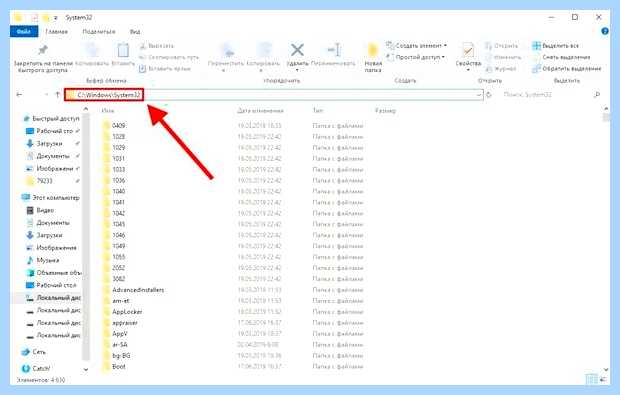Open the 79233 folder in the sidebar

(40, 181)
